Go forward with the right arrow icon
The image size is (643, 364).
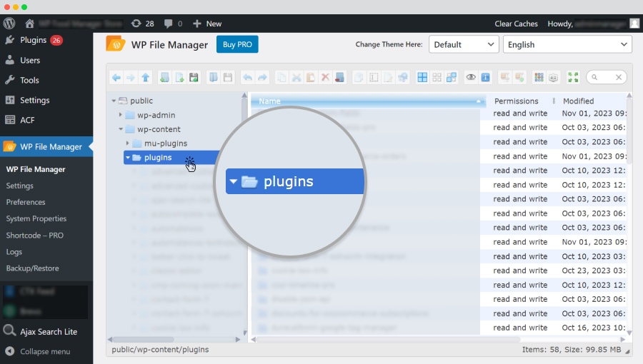pos(131,77)
